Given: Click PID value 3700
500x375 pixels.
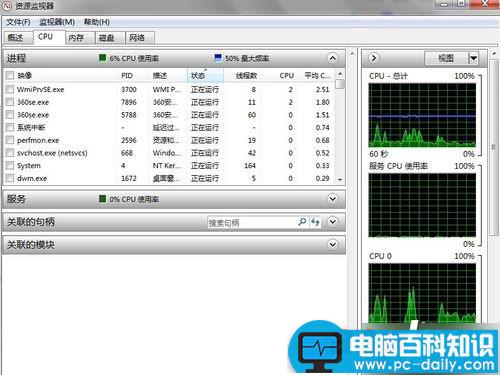Looking at the screenshot, I should coord(129,89).
